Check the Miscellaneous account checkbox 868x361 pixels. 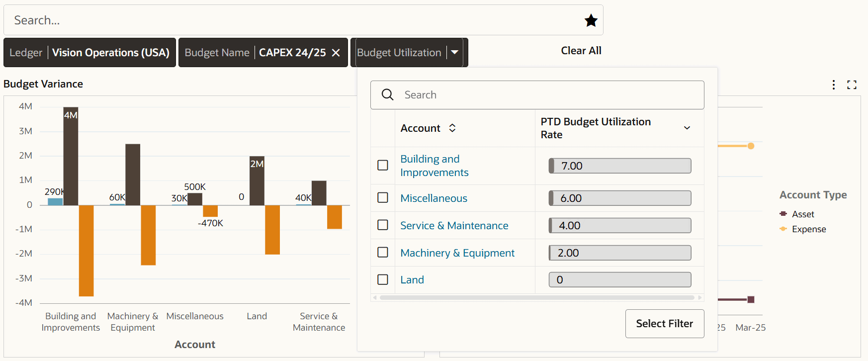[383, 197]
